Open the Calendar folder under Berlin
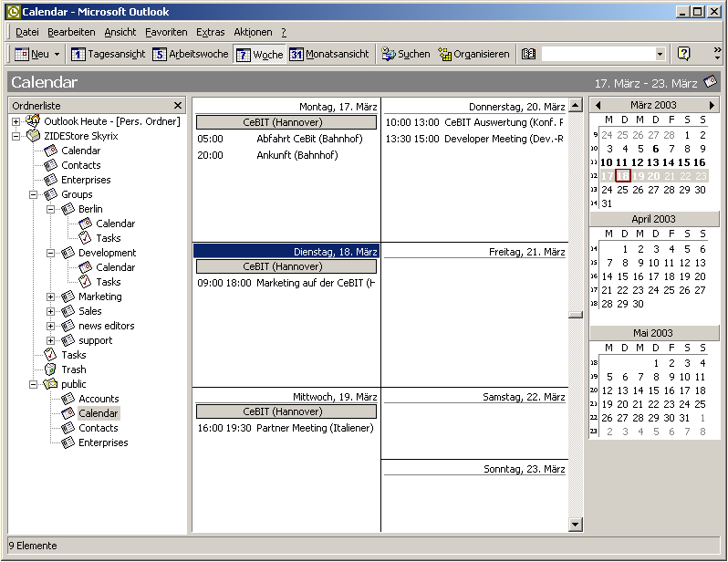 tap(115, 224)
